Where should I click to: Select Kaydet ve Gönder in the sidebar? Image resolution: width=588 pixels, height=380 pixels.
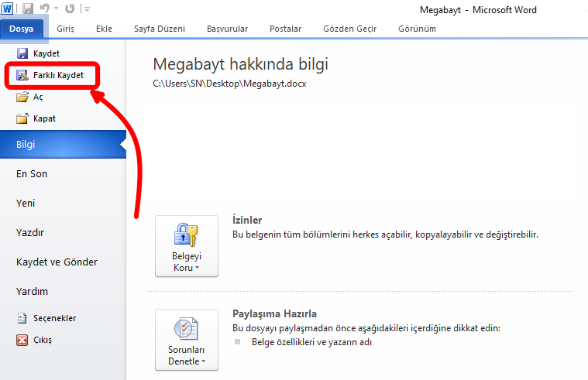click(x=57, y=262)
